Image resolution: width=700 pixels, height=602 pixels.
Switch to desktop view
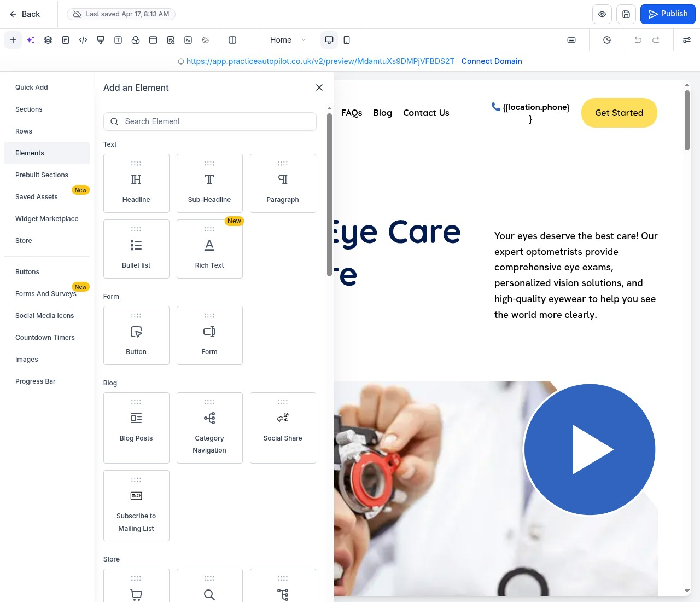click(x=329, y=40)
